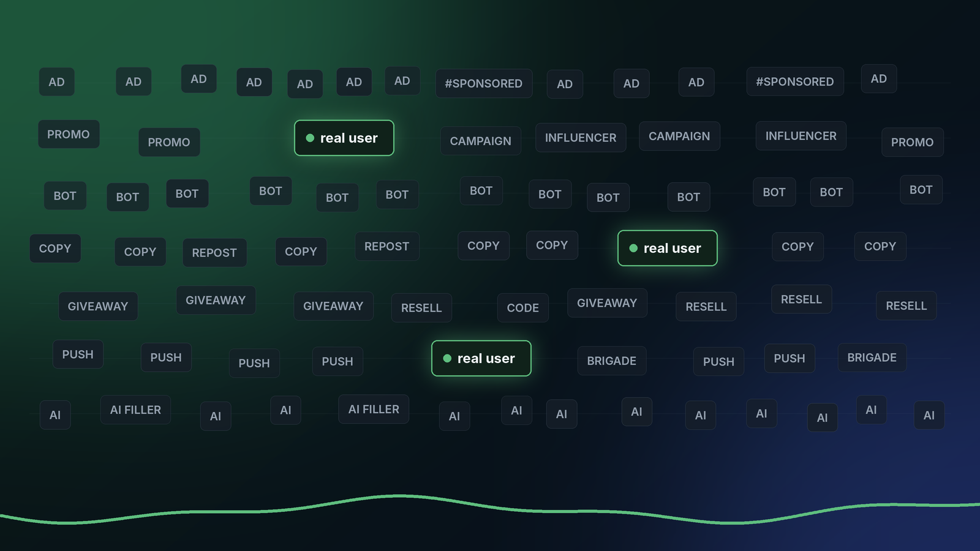The image size is (980, 551).
Task: Select the RESELL tag between GIVEAWAY and CODE
Action: pos(421,308)
